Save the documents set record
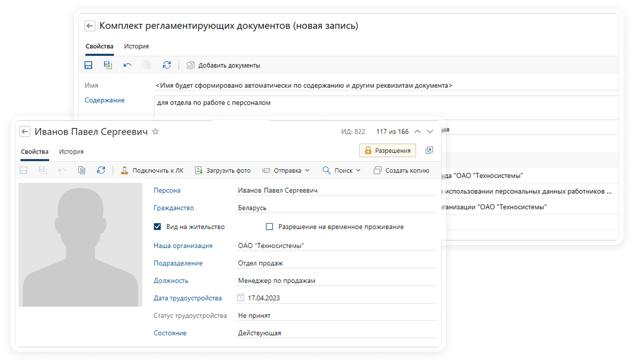This screenshot has width=634, height=364. click(88, 65)
